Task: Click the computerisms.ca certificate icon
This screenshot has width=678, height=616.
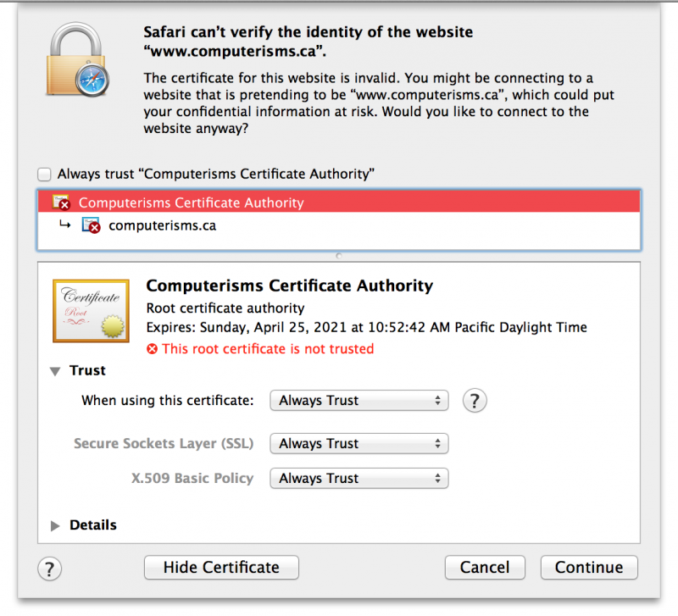Action: 91,225
